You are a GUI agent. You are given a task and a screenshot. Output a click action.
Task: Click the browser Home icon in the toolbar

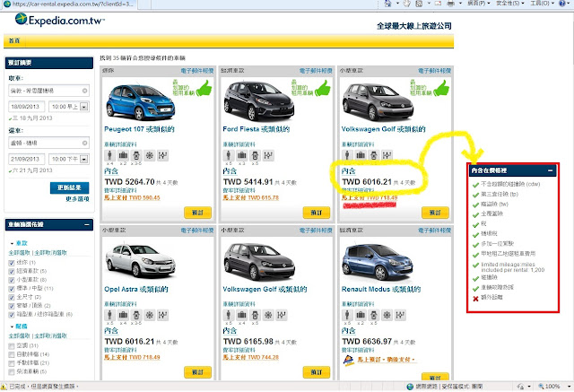click(388, 4)
